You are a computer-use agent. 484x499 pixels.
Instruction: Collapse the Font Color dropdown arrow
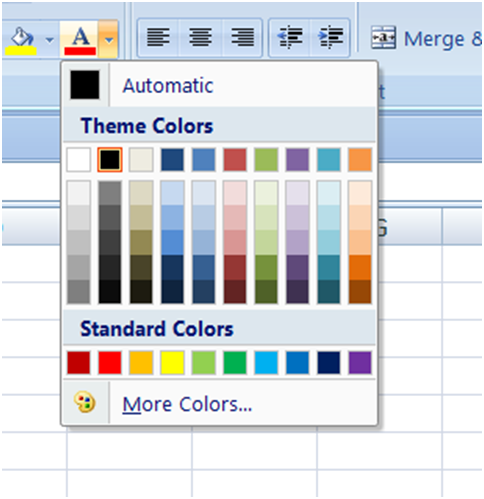pos(108,40)
